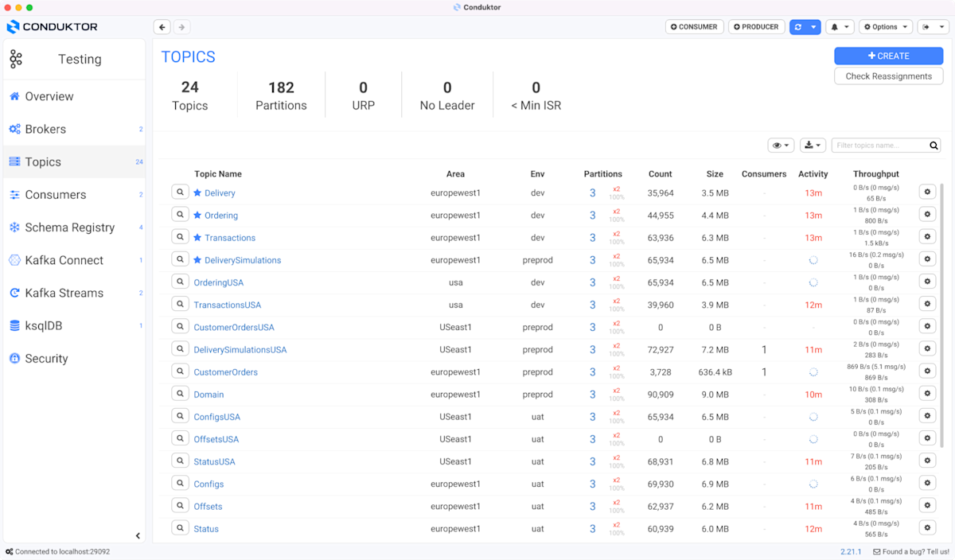
Task: Open the PRODUCER button
Action: coord(756,27)
